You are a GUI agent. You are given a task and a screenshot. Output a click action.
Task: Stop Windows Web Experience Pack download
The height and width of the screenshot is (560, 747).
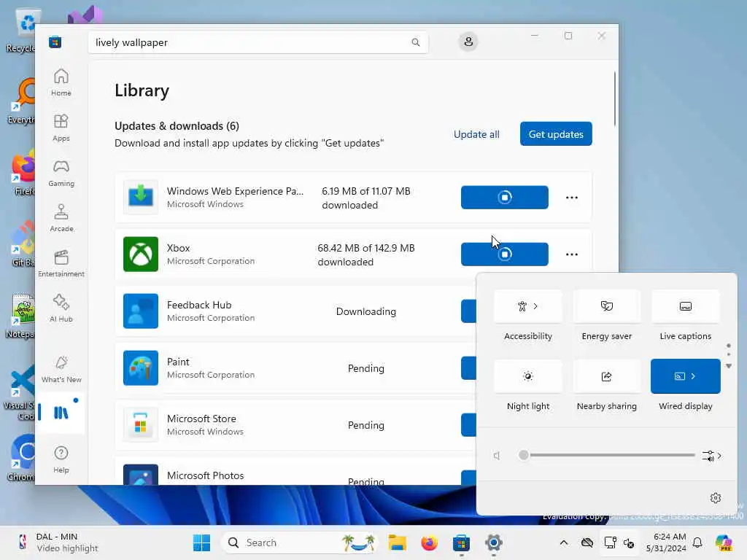505,197
